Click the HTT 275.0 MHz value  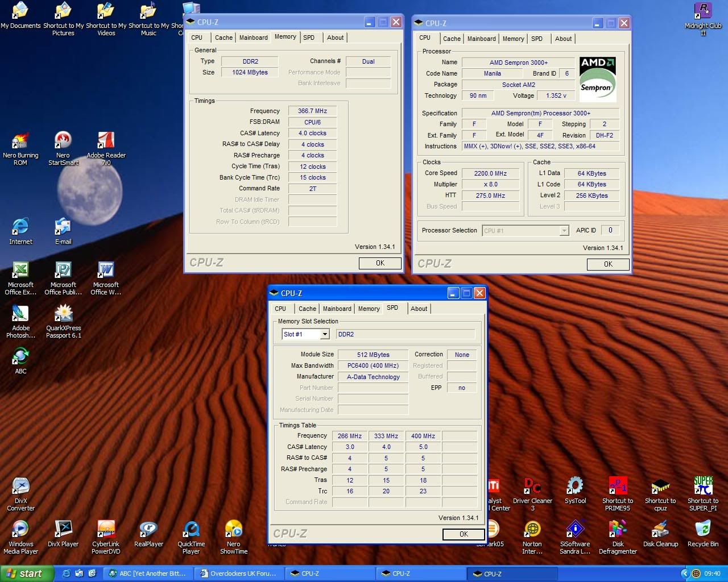pos(490,196)
